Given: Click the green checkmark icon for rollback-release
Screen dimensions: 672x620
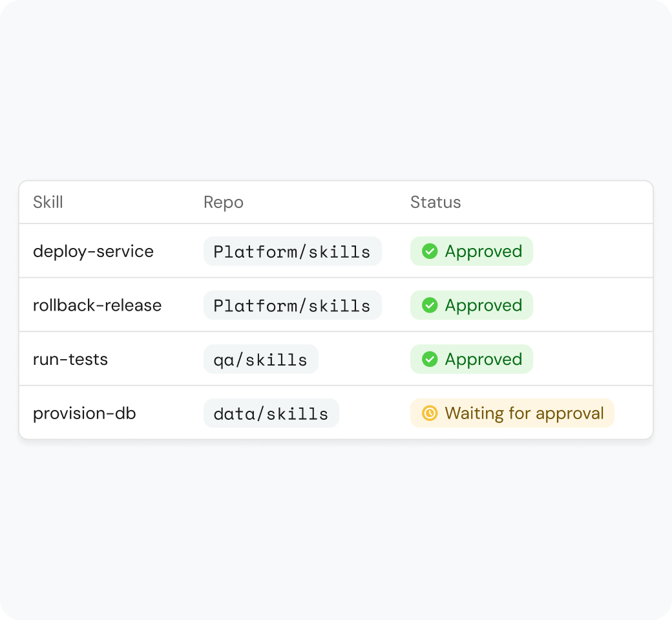Looking at the screenshot, I should (430, 305).
